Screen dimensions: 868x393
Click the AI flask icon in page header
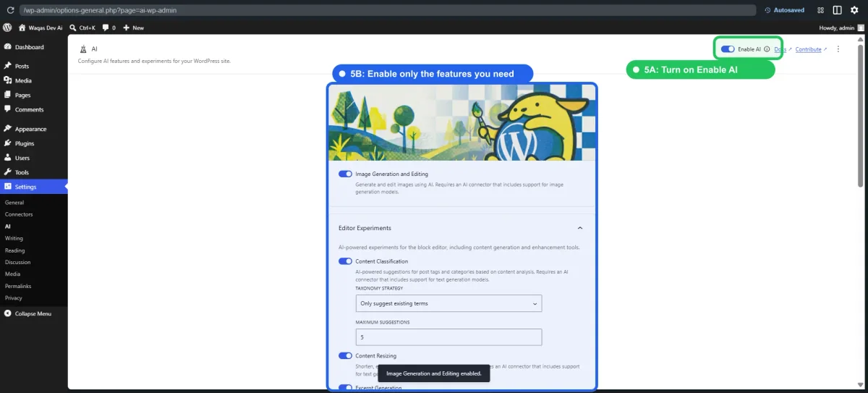click(x=83, y=49)
